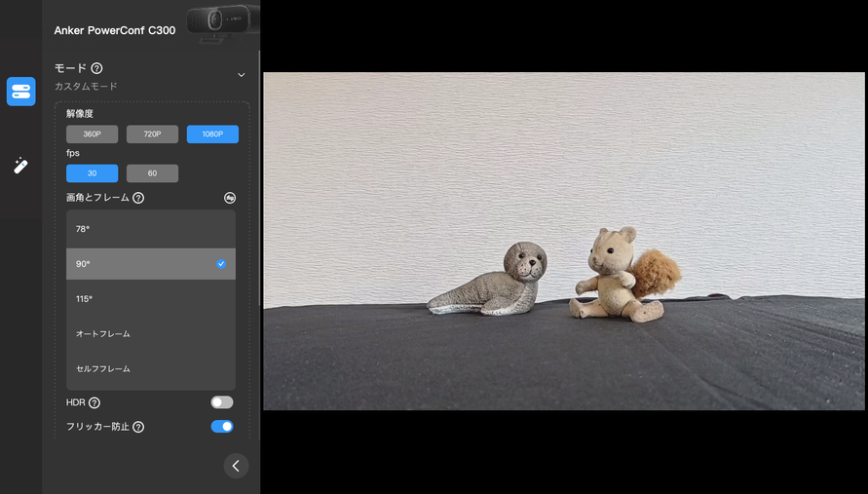Screen dimensions: 868x494
Task: Disable the フリッカー防止 toggle
Action: click(222, 427)
